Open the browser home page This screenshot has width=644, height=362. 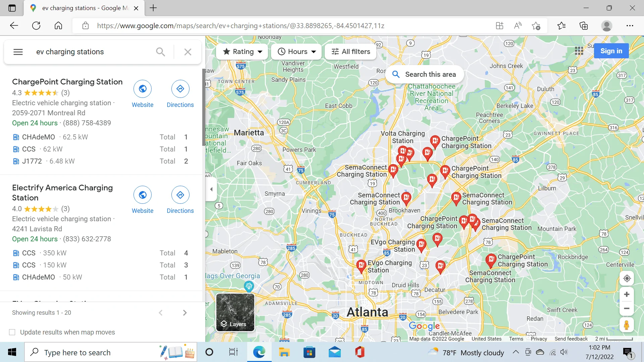[x=58, y=26]
